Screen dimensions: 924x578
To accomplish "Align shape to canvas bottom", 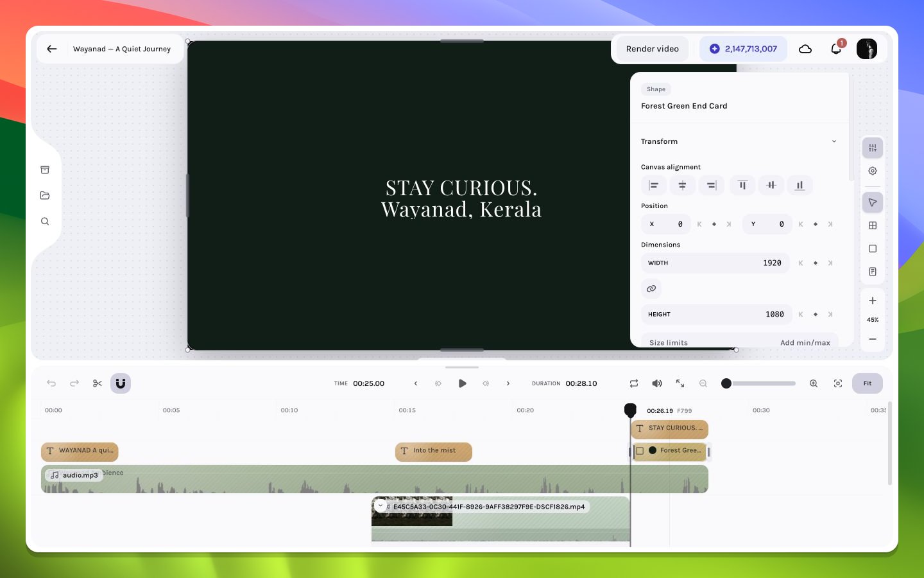I will 800,186.
